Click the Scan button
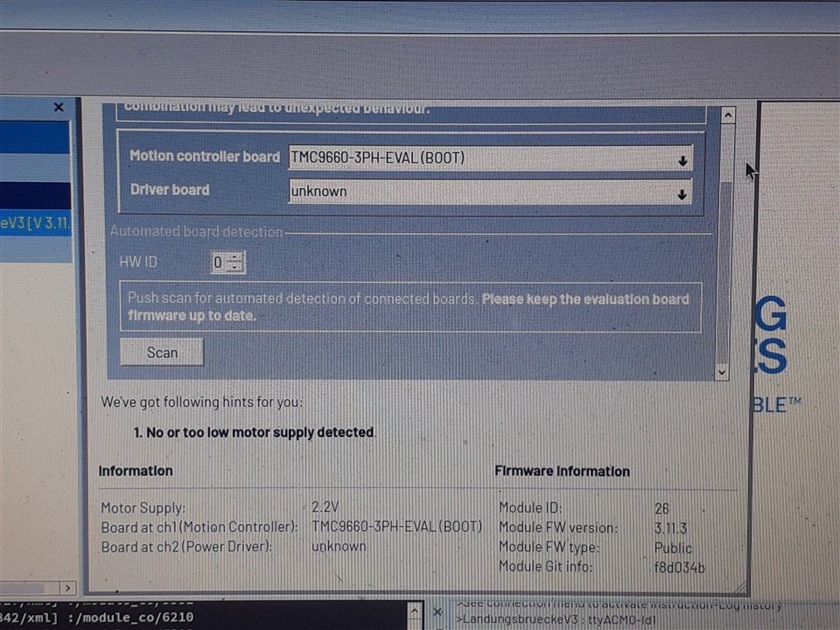The image size is (840, 630). 162,353
